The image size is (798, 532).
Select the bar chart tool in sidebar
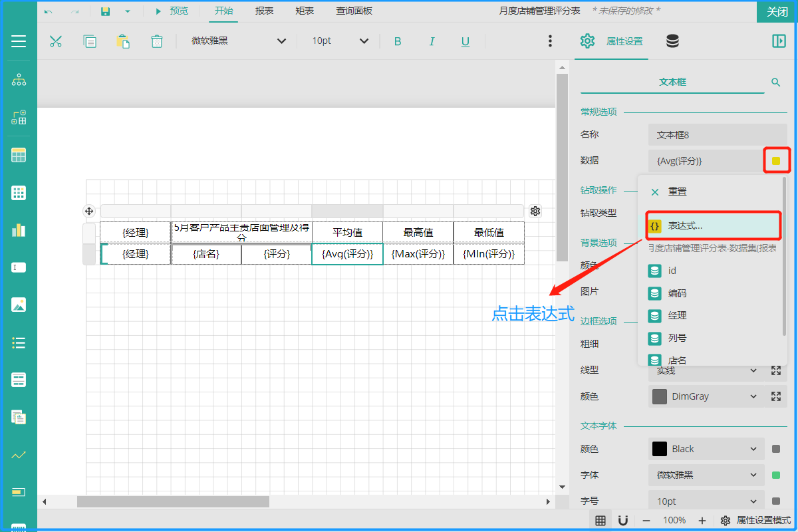[x=19, y=230]
